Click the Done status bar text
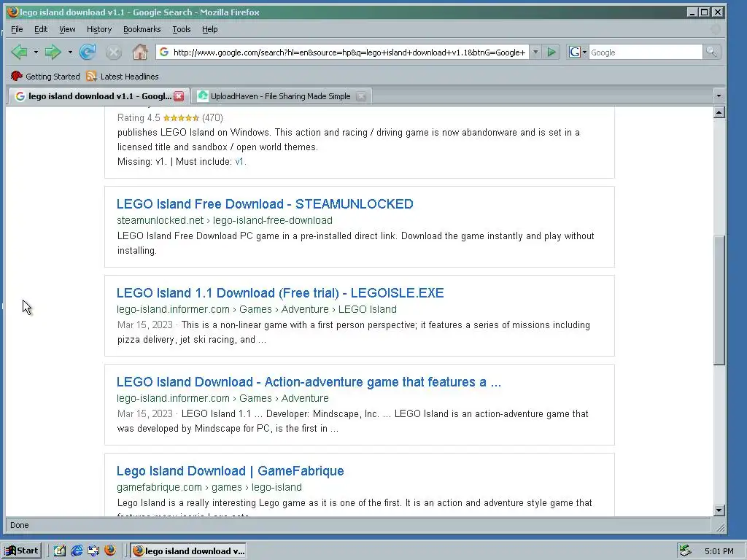The width and height of the screenshot is (747, 560). click(x=20, y=525)
